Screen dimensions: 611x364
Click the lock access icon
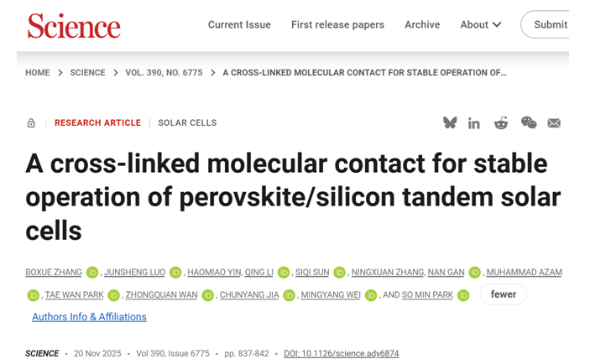point(31,123)
